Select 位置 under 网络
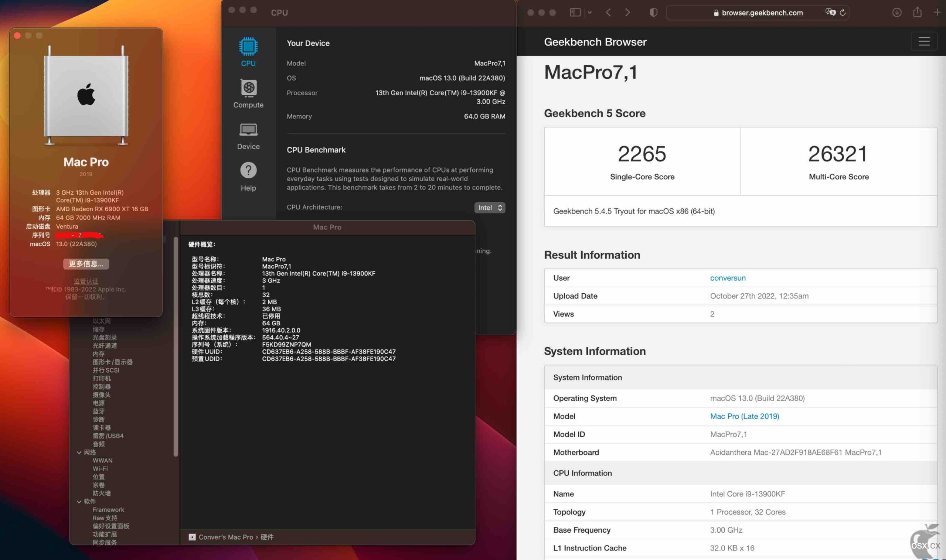Screen dimensions: 946x560 pos(99,477)
